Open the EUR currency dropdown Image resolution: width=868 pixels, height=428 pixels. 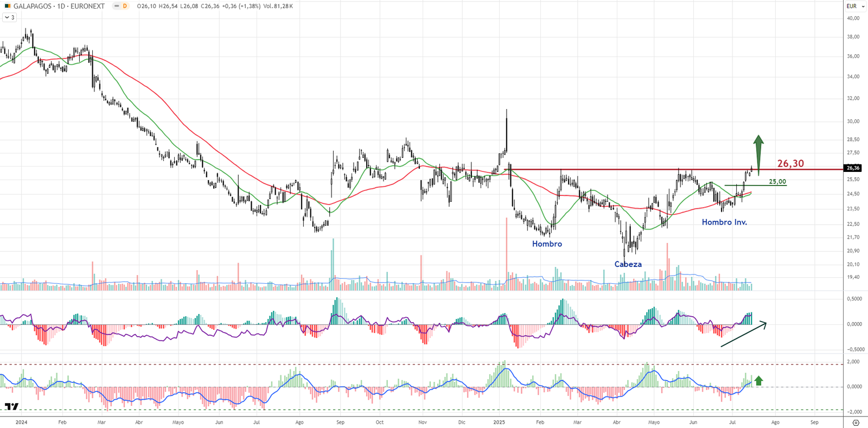tap(852, 6)
